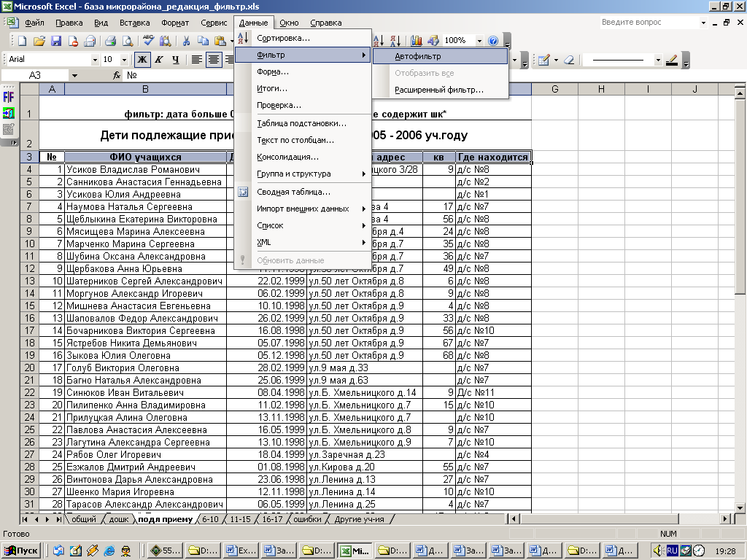Select column H header
Viewport: 747px width, 560px height.
coord(601,89)
